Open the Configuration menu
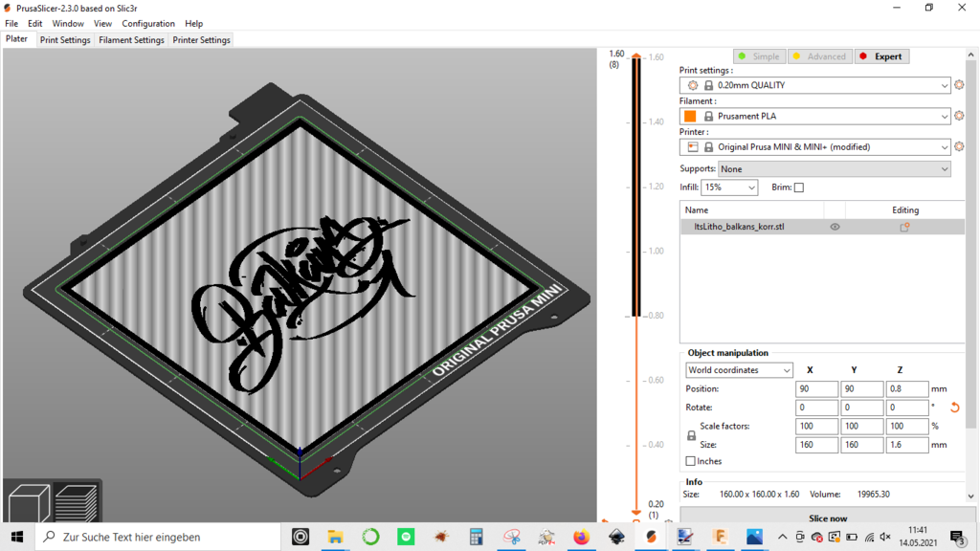980x551 pixels. [148, 23]
